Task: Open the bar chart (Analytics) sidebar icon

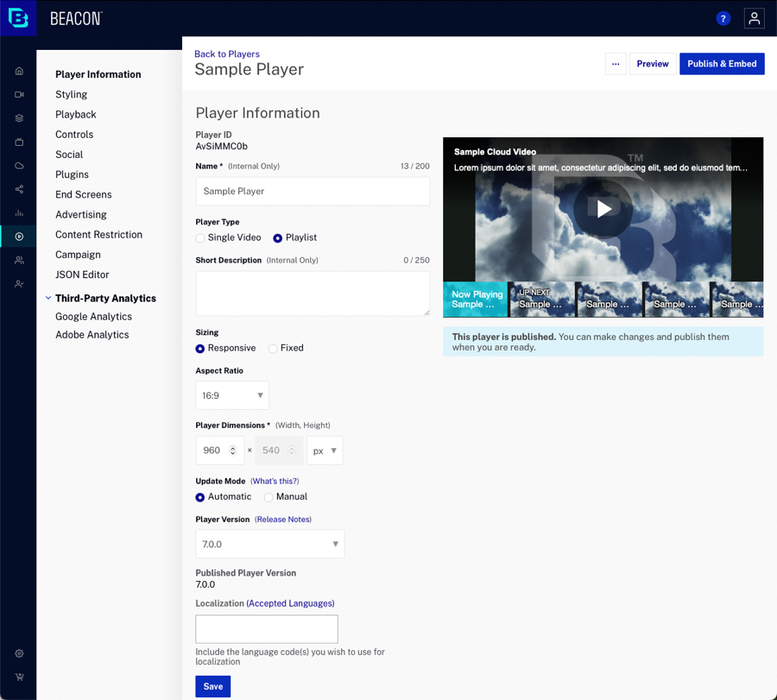Action: click(19, 213)
